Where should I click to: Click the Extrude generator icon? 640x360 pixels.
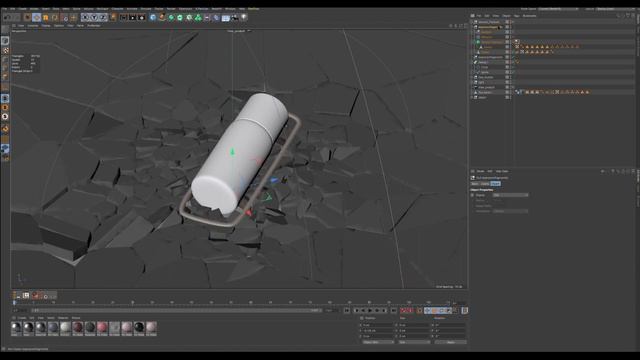180,18
